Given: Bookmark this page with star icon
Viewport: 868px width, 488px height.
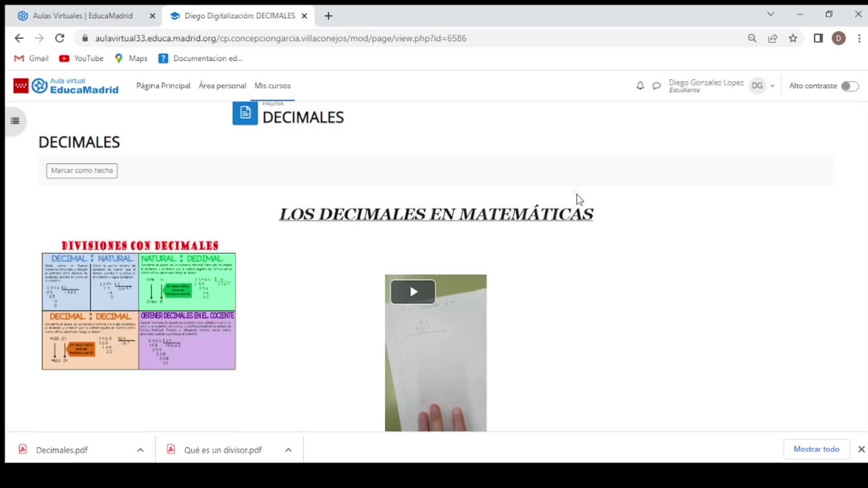Looking at the screenshot, I should click(x=793, y=38).
